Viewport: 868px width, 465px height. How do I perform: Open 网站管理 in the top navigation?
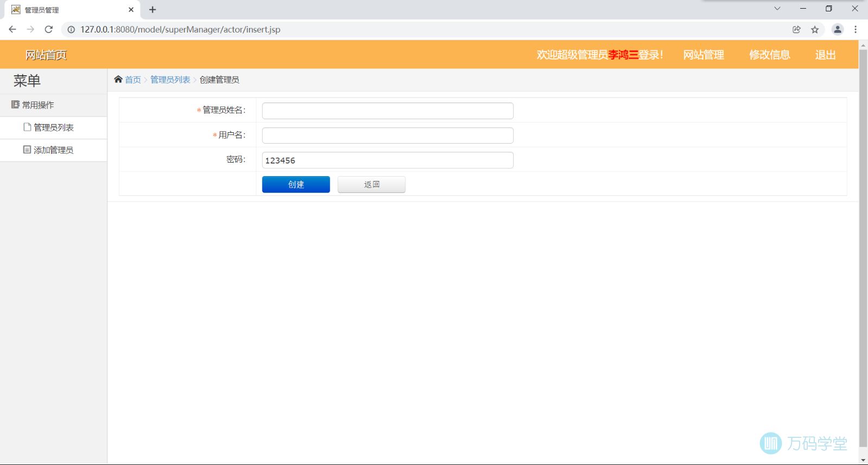click(704, 55)
